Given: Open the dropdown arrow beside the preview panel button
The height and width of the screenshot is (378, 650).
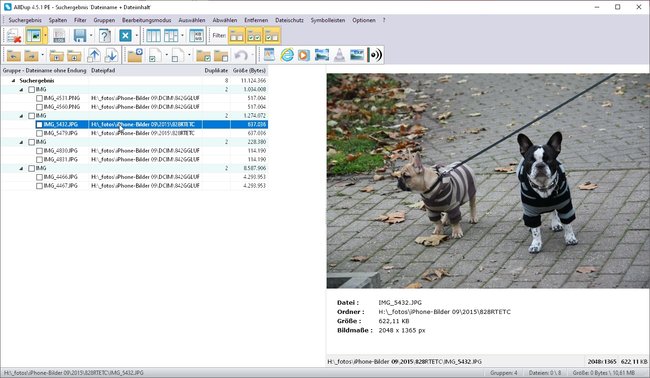Looking at the screenshot, I should click(x=45, y=36).
